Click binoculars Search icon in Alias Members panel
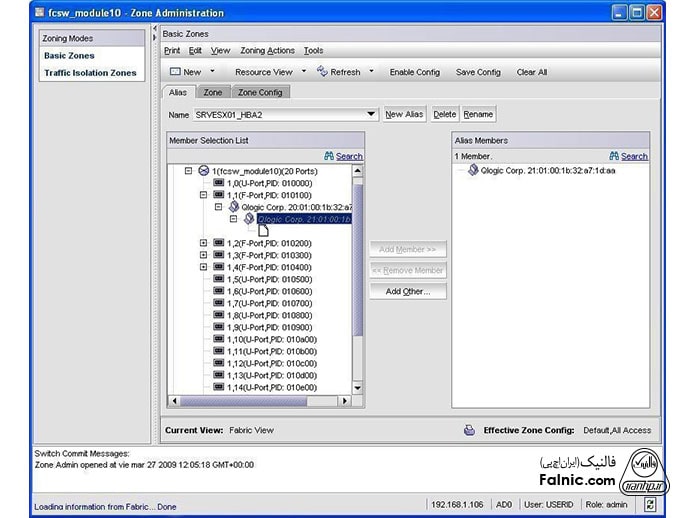The image size is (694, 518). tap(614, 156)
